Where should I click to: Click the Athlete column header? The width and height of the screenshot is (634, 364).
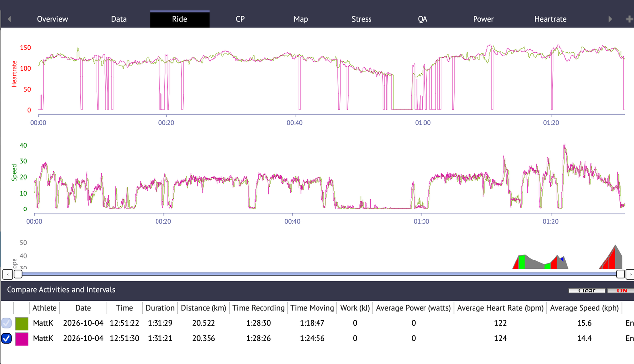click(45, 308)
